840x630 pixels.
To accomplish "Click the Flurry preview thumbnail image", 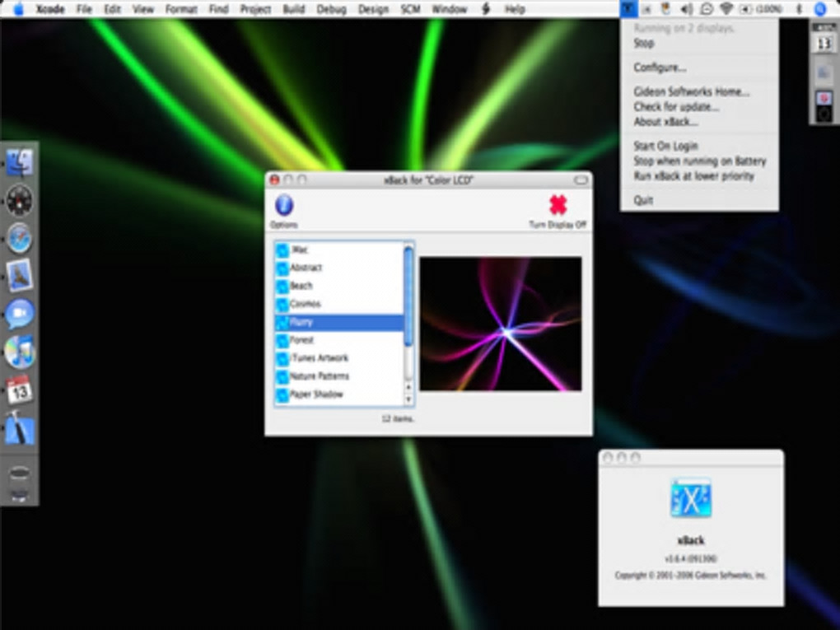I will point(500,324).
